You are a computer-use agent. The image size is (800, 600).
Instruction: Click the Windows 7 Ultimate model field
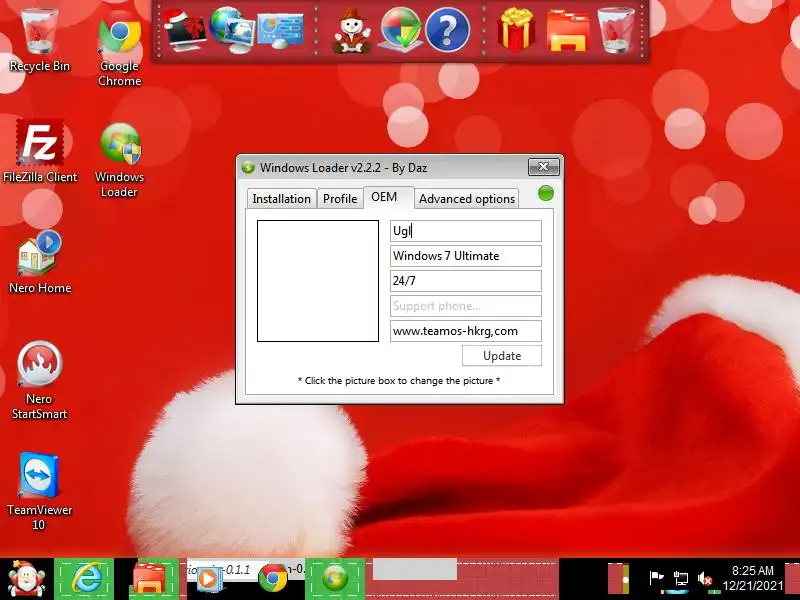466,256
